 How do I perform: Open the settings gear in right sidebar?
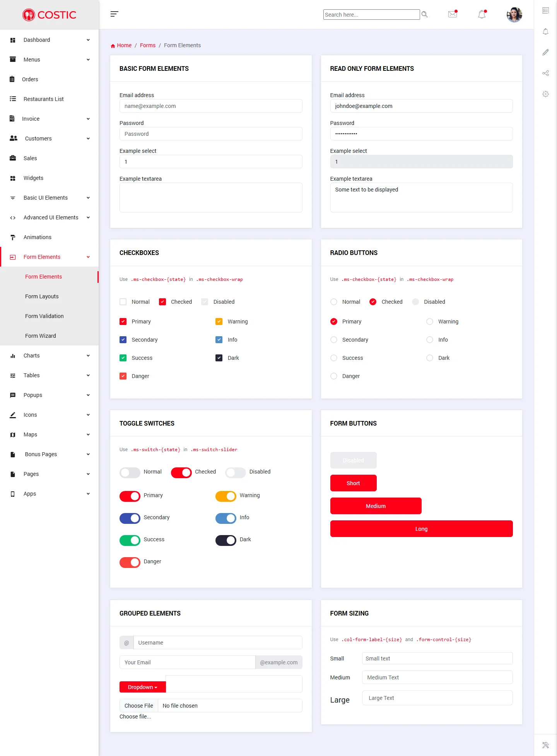pyautogui.click(x=545, y=94)
